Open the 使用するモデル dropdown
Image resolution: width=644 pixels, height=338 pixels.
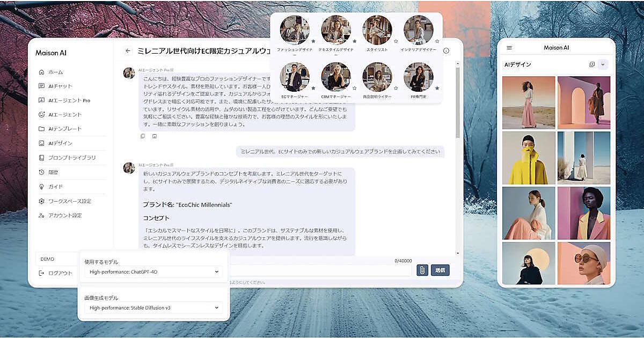tap(153, 272)
